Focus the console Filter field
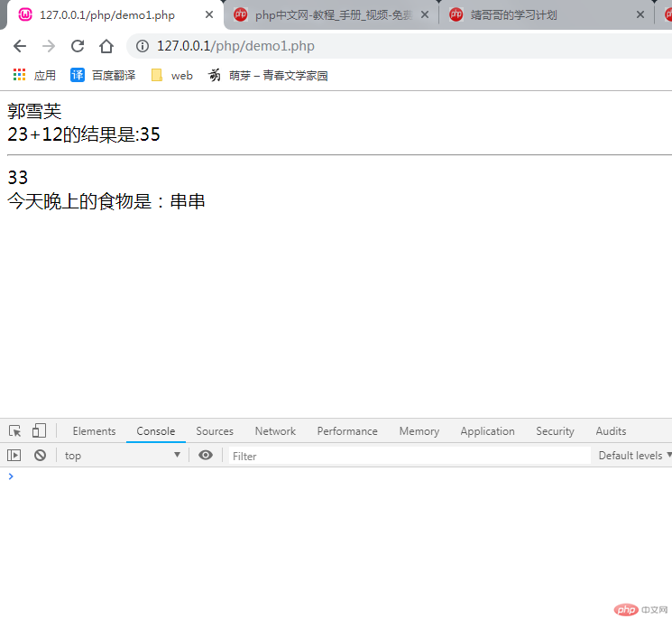The height and width of the screenshot is (619, 672). coord(410,456)
